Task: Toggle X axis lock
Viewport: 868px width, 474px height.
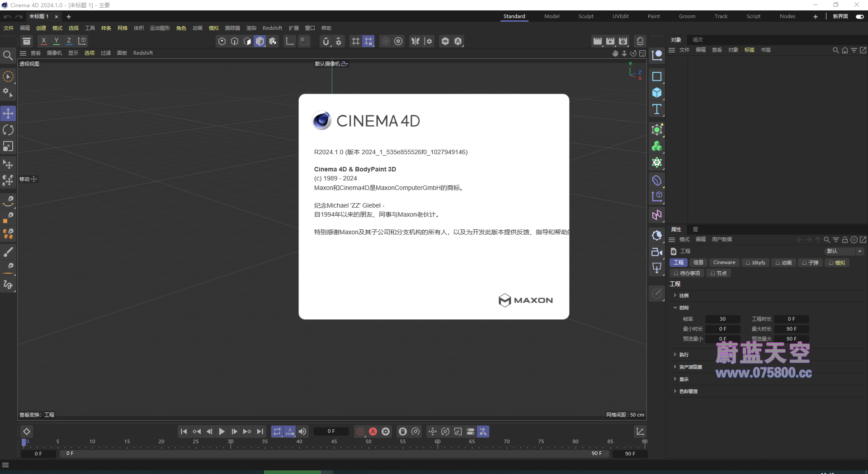Action: [x=44, y=41]
